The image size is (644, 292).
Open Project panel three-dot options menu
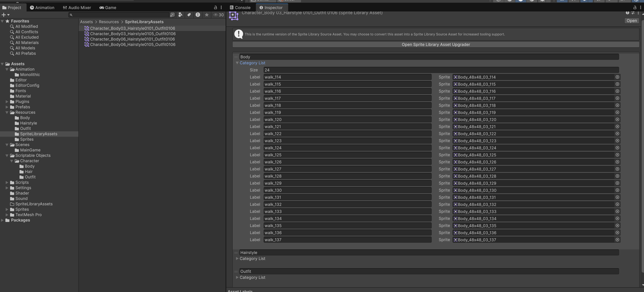pos(221,8)
